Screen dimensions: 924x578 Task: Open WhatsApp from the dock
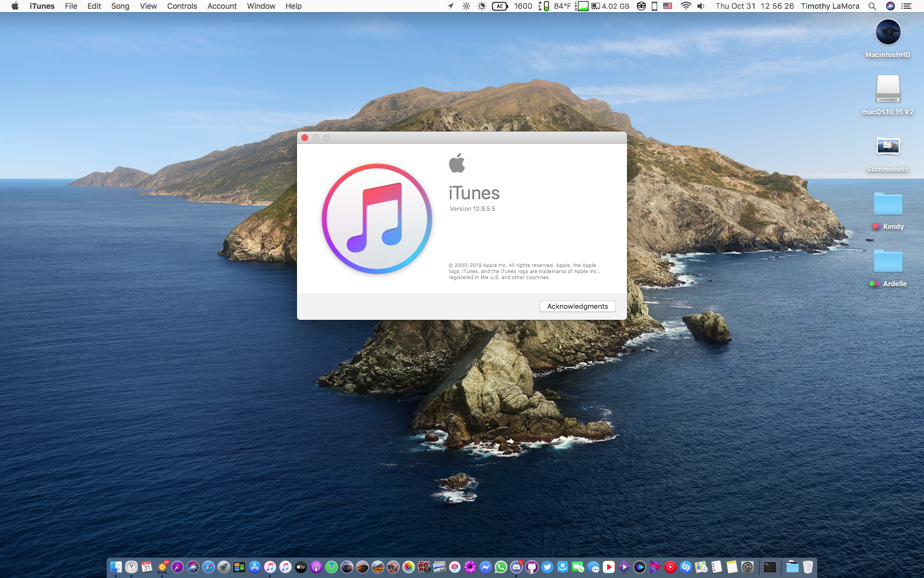click(501, 567)
